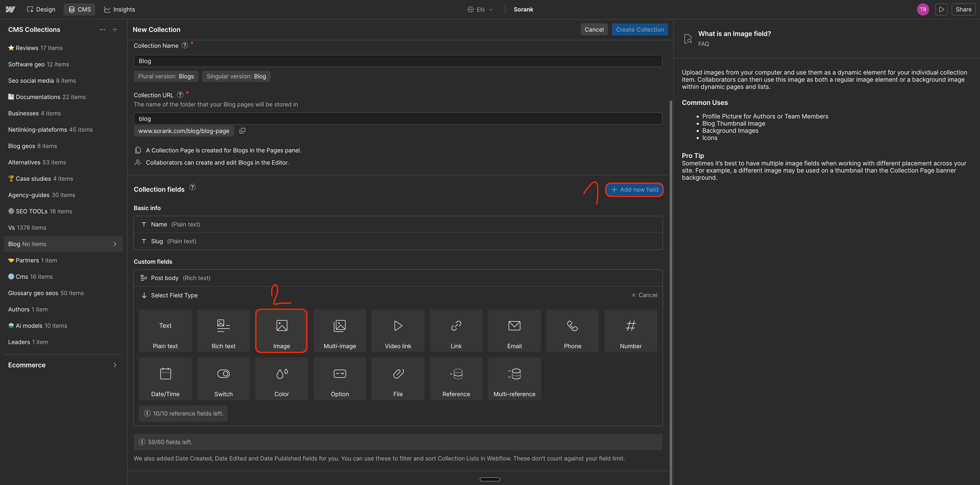Click the Share button
The height and width of the screenshot is (485, 980).
(963, 9)
